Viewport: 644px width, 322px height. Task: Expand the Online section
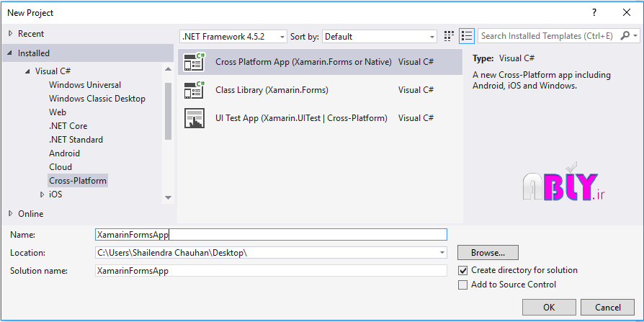tap(11, 213)
